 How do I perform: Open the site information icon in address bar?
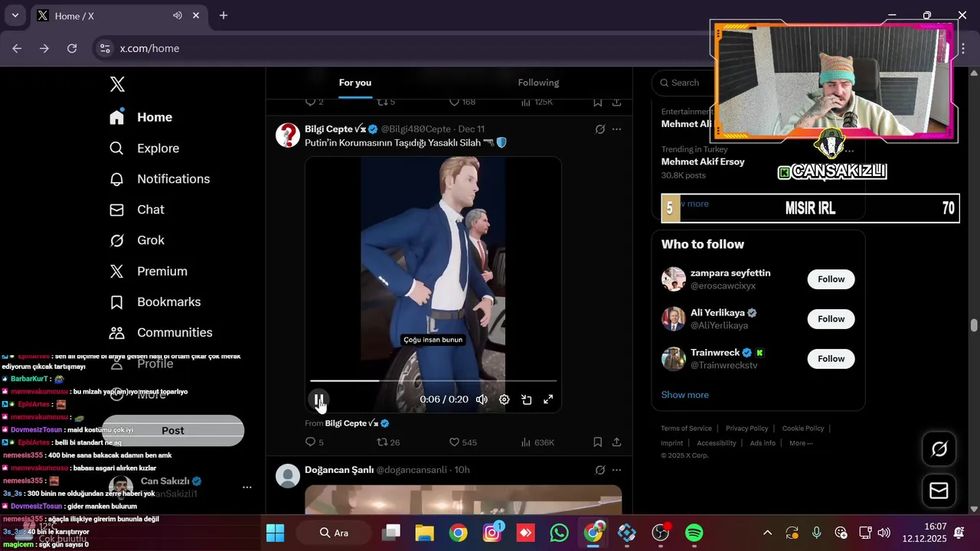click(x=105, y=48)
